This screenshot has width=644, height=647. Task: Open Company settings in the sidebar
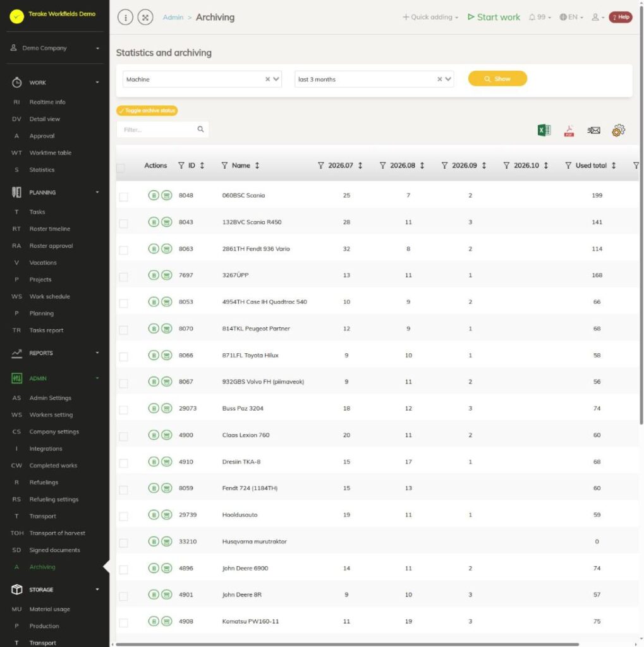[54, 432]
